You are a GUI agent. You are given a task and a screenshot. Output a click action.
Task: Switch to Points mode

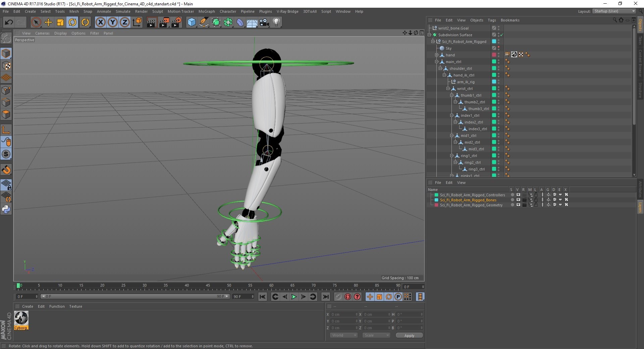tap(6, 90)
